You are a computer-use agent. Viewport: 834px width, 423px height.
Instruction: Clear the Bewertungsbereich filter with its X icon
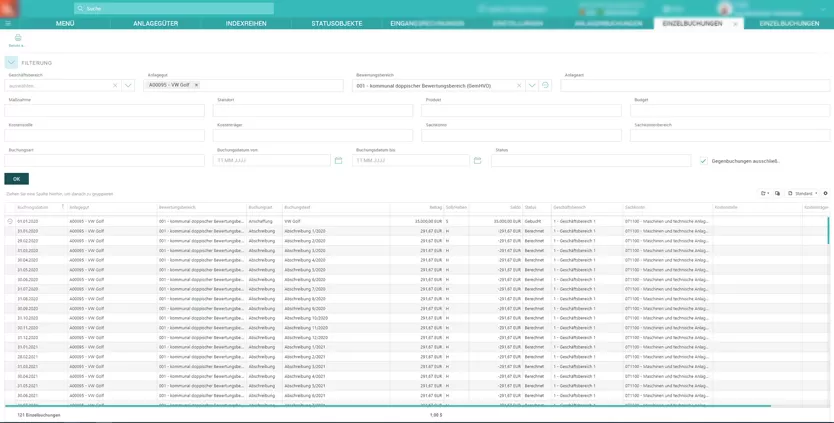(x=519, y=86)
